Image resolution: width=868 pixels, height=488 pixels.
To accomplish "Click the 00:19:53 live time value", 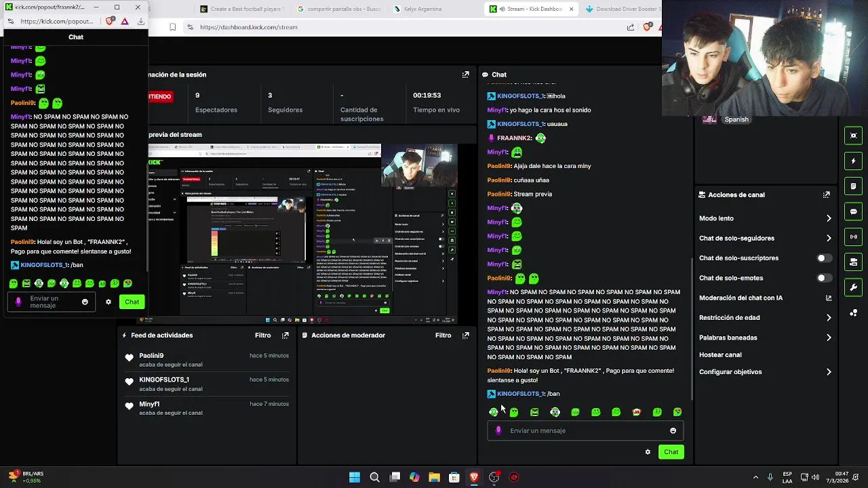I will coord(436,96).
